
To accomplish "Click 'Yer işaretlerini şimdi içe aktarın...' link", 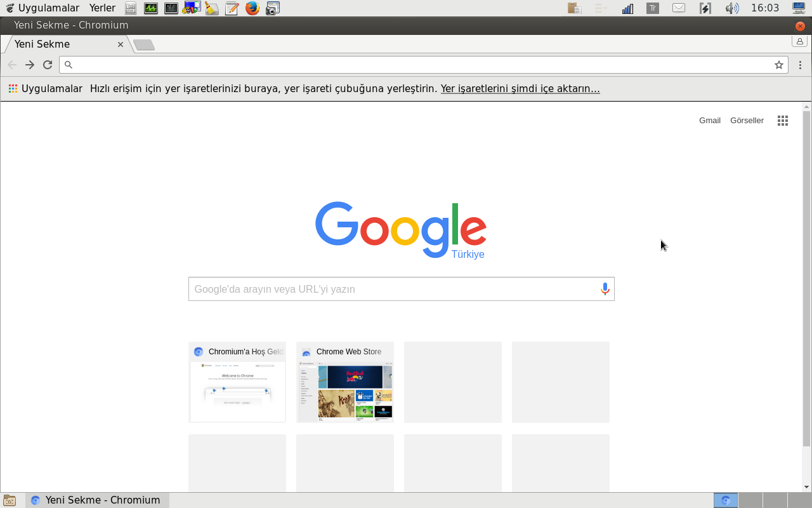I will click(x=520, y=89).
